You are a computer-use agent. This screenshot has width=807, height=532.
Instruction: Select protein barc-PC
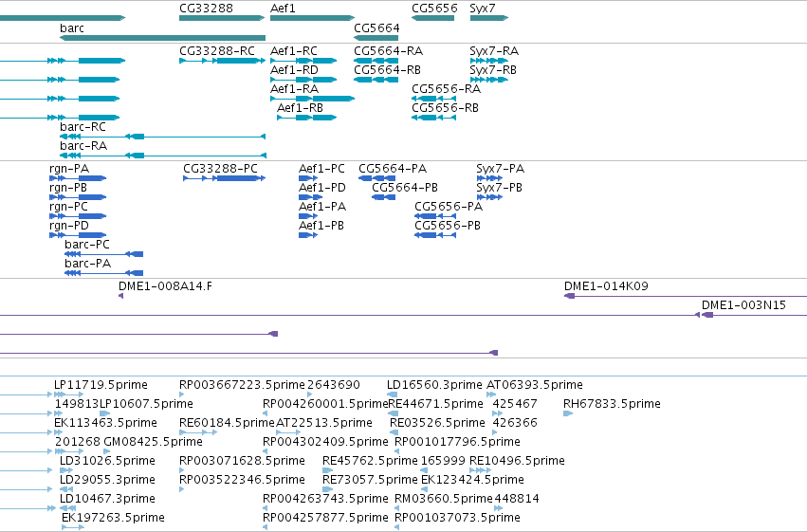pyautogui.click(x=104, y=254)
